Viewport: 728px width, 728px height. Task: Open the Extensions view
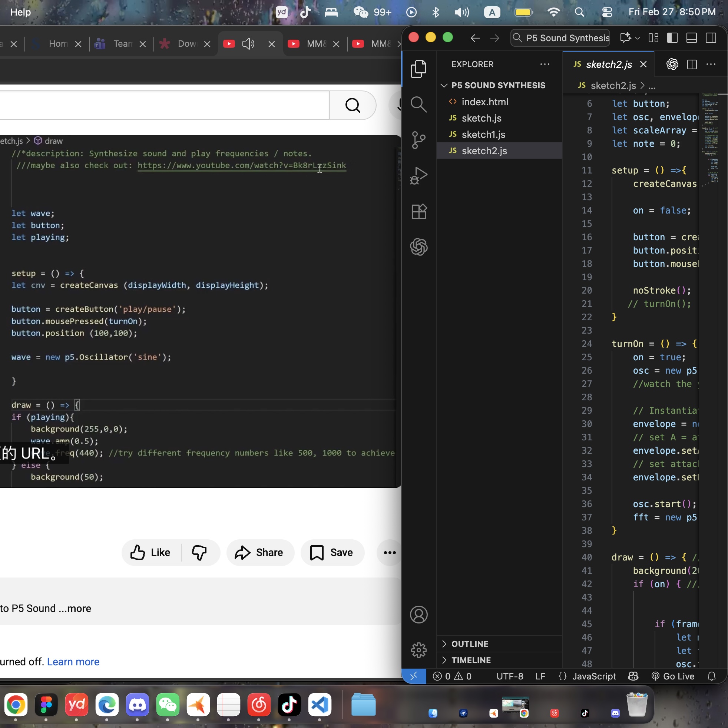pyautogui.click(x=418, y=211)
